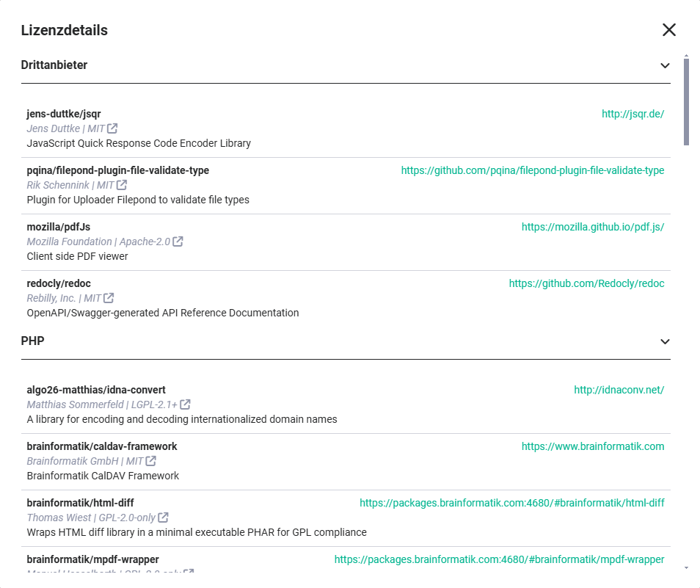Open the LGPL-2.1+ license icon for idna-convert
The height and width of the screenshot is (588, 700).
coord(185,404)
